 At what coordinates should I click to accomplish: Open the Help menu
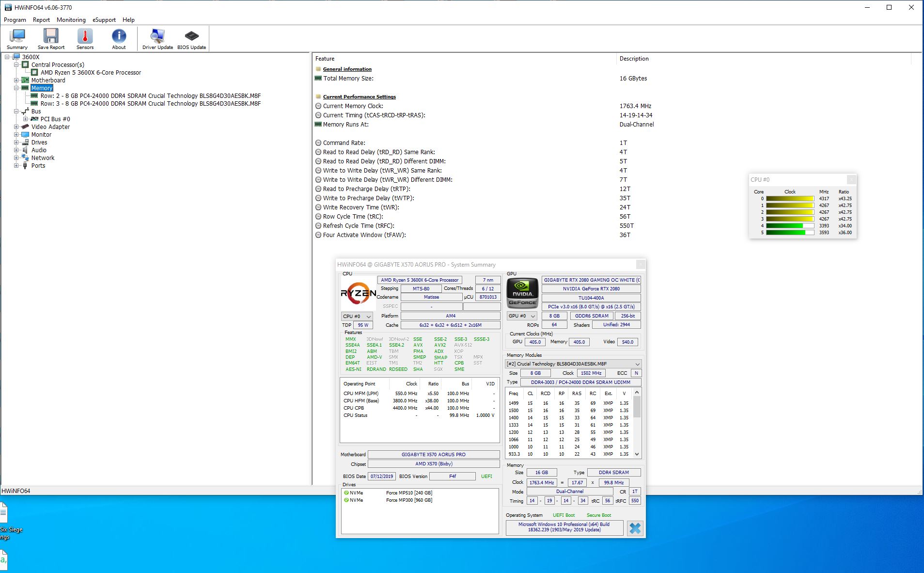pyautogui.click(x=128, y=20)
